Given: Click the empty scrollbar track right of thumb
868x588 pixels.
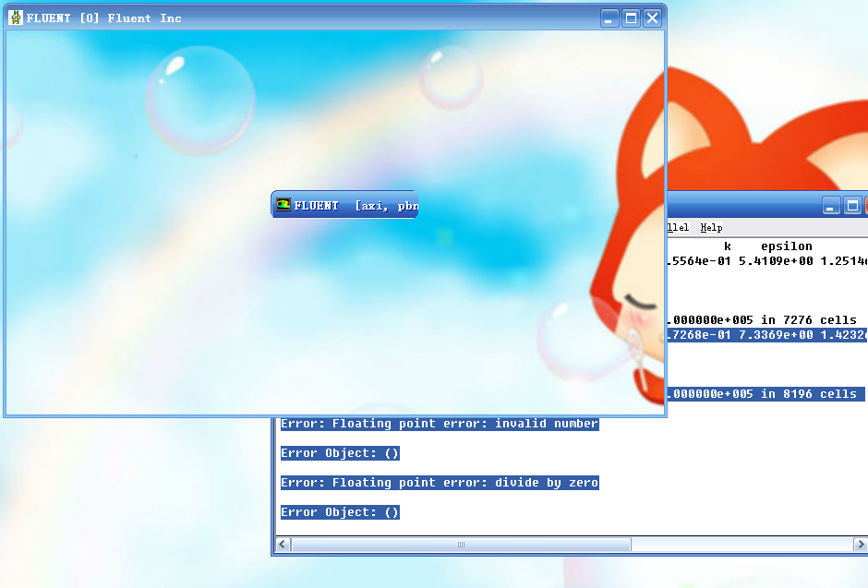Looking at the screenshot, I should 739,545.
